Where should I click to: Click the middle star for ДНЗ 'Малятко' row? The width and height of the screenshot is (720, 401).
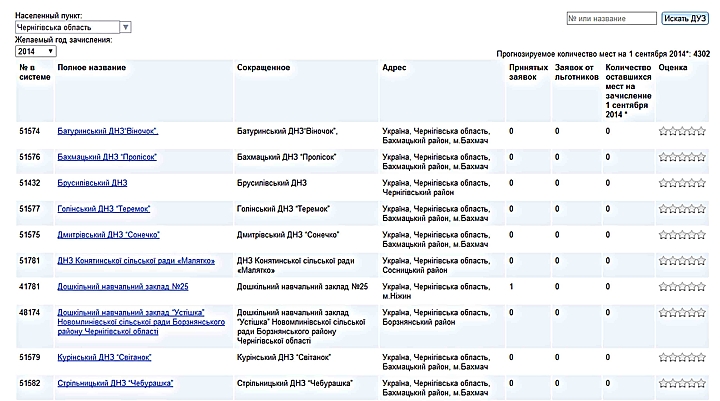(683, 261)
